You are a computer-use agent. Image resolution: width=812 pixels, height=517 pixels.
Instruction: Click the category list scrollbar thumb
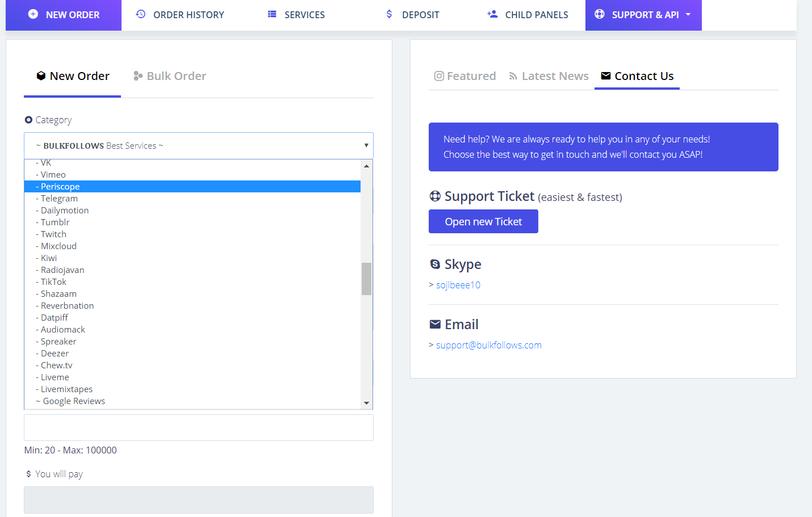click(x=366, y=279)
